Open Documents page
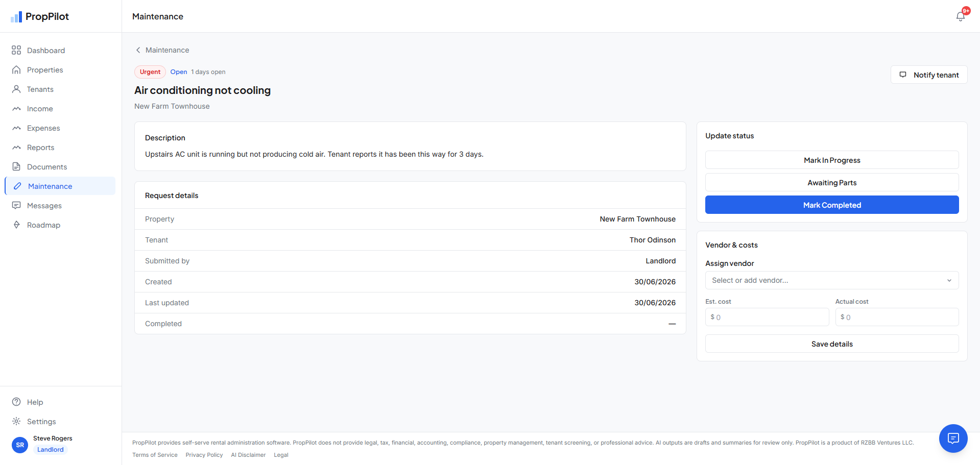Image resolution: width=980 pixels, height=465 pixels. pyautogui.click(x=60, y=166)
